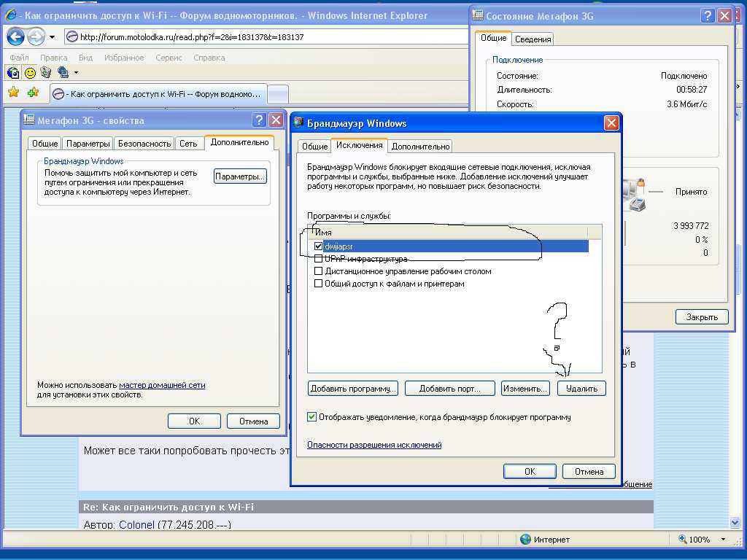Open the мастер домашней сети link
Viewport: 747px width, 560px height.
[x=162, y=385]
